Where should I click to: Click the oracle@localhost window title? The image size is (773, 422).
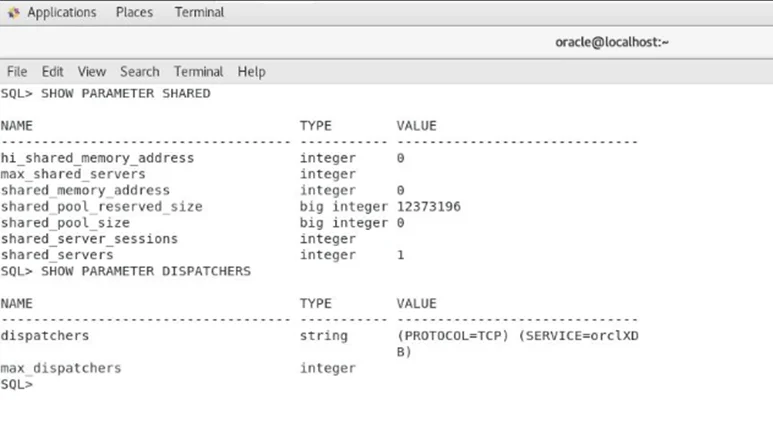612,42
